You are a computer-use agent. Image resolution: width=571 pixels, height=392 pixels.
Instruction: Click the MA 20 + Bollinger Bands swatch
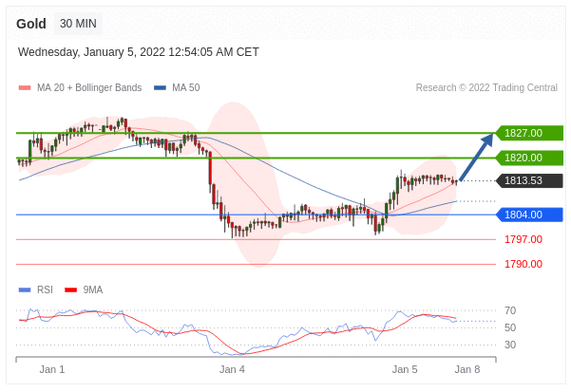[25, 87]
